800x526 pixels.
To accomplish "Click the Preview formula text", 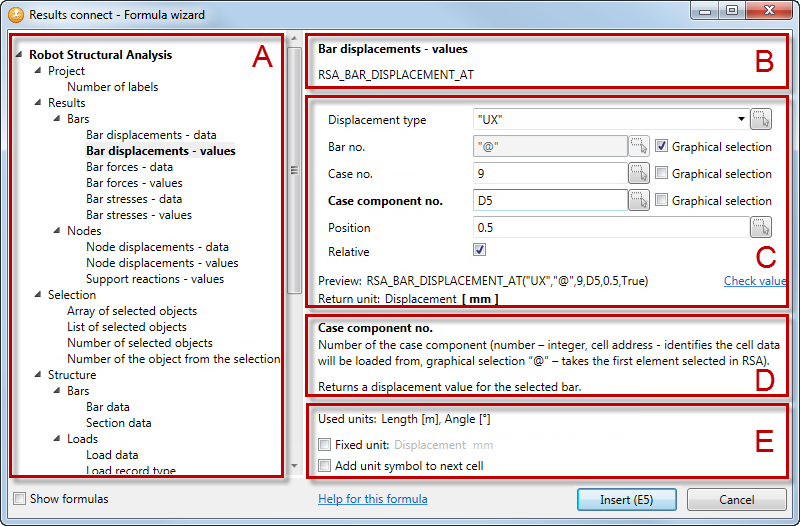I will 507,281.
